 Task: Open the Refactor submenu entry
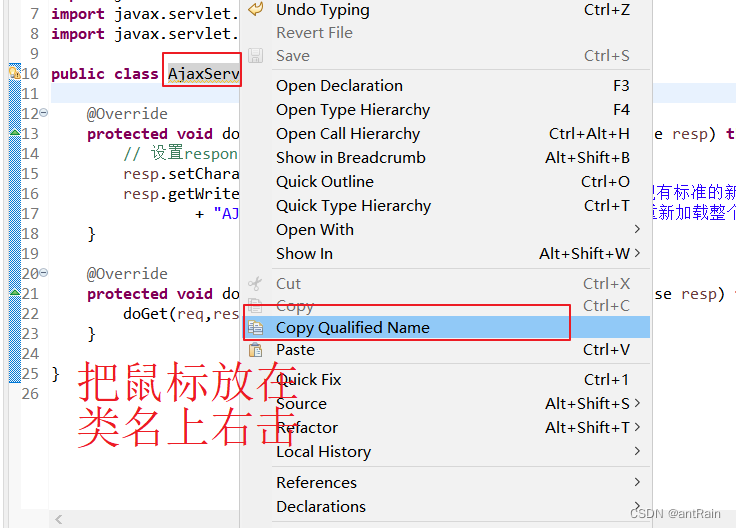[x=446, y=427]
